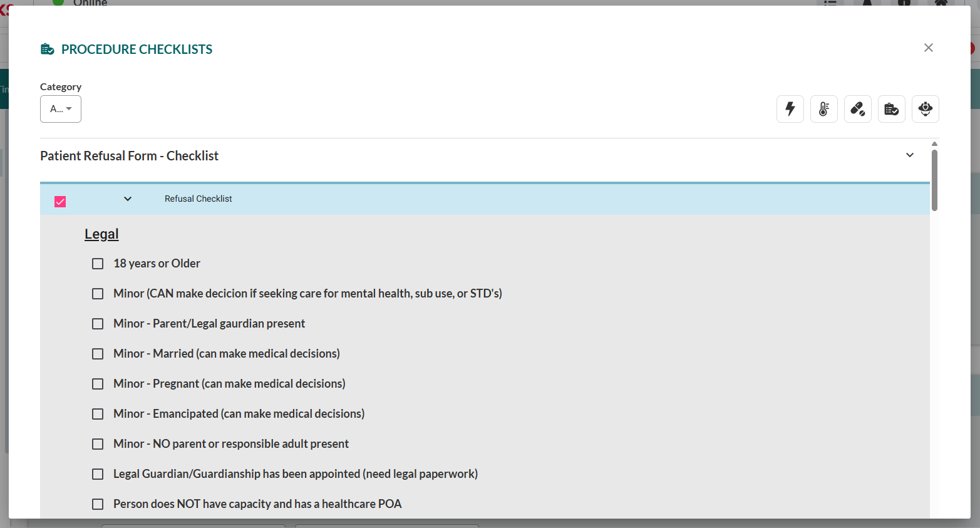Image resolution: width=980 pixels, height=528 pixels.
Task: Enable the Minor - Parent/Legal gaurdian present option
Action: [x=98, y=324]
